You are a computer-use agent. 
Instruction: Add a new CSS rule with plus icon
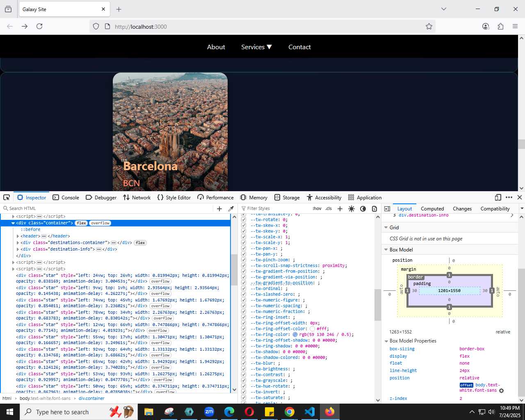(340, 208)
